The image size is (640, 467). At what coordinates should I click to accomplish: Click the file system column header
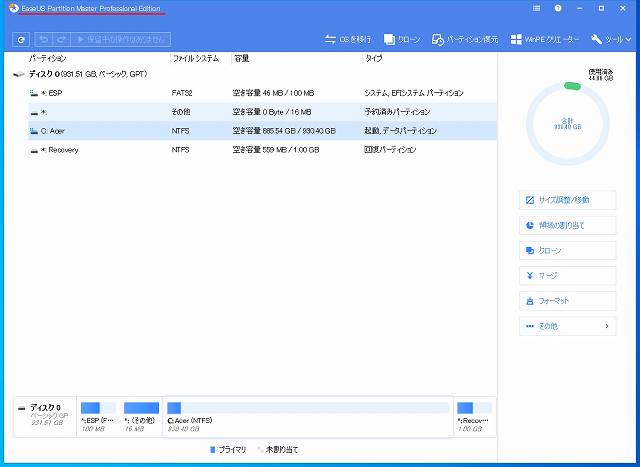[196, 59]
